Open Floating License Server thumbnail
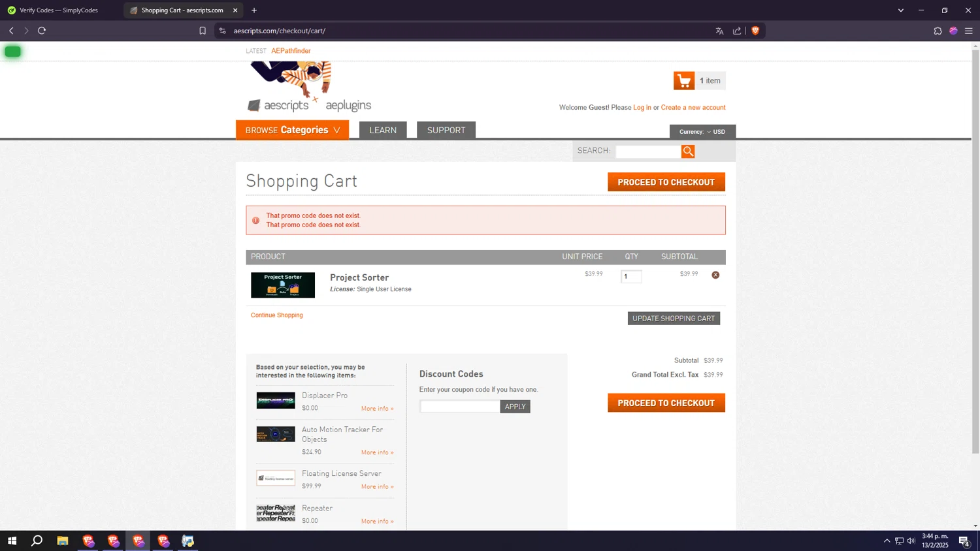980x551 pixels. click(276, 478)
